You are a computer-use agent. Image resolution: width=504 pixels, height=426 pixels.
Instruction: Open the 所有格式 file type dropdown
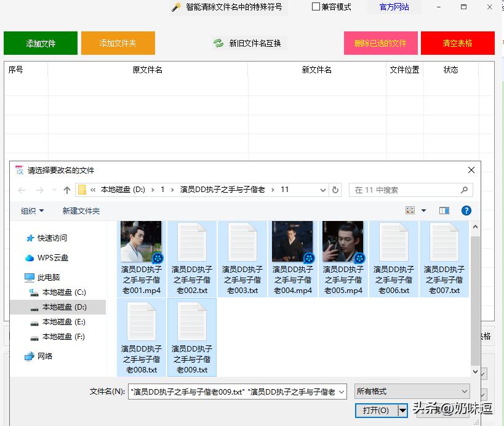(x=412, y=391)
